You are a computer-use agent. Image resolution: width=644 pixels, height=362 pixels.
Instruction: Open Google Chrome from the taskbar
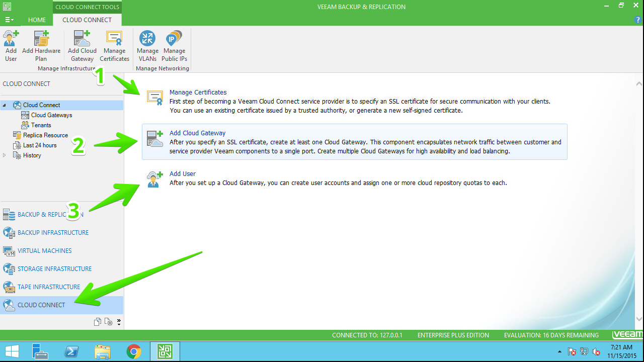point(134,351)
